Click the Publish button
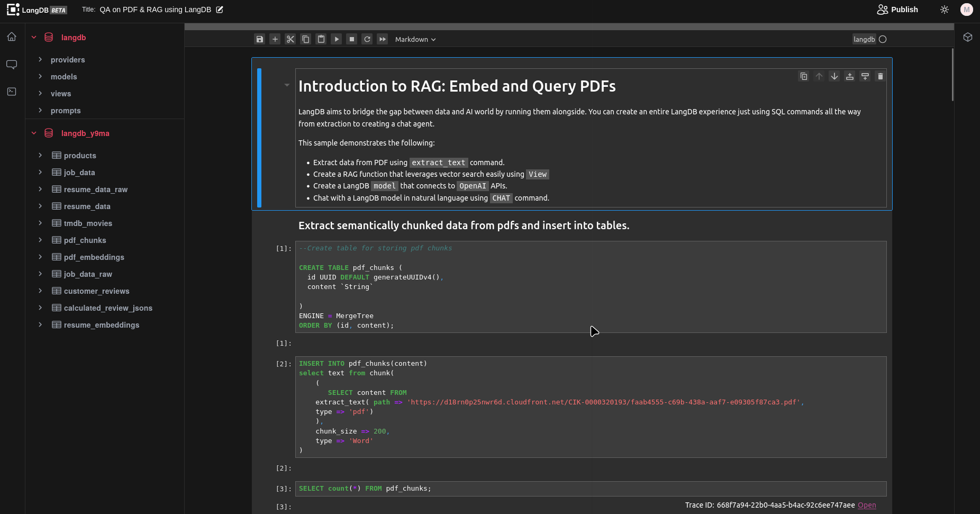This screenshot has width=980, height=514. 897,10
